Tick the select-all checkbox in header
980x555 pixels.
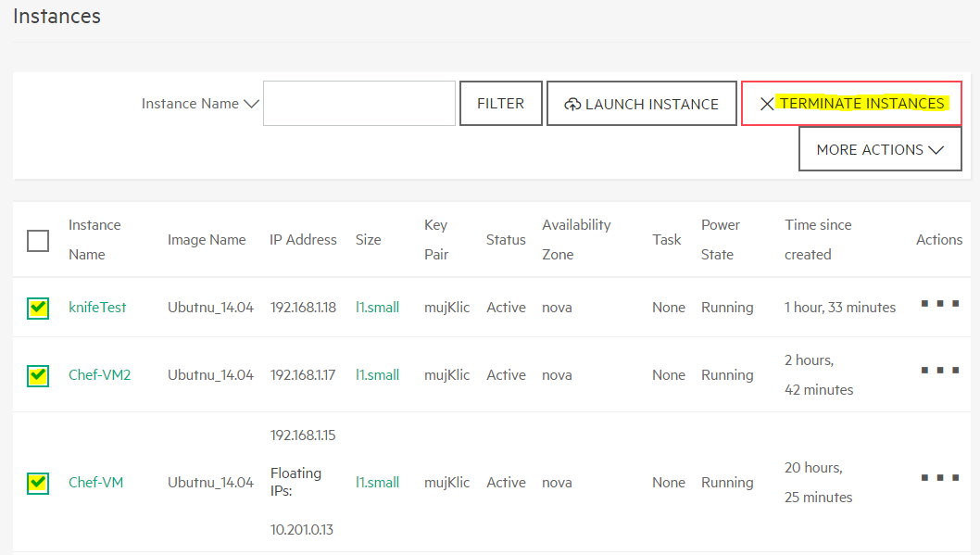coord(38,241)
